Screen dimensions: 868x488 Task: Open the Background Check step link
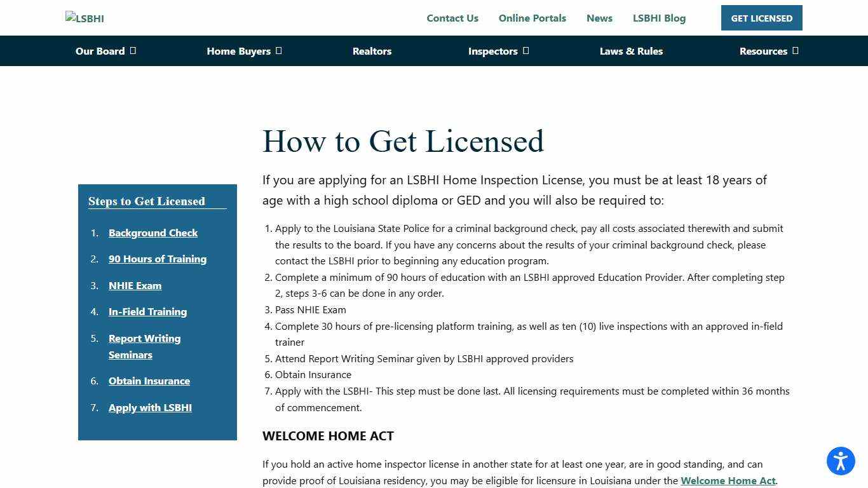(x=153, y=233)
